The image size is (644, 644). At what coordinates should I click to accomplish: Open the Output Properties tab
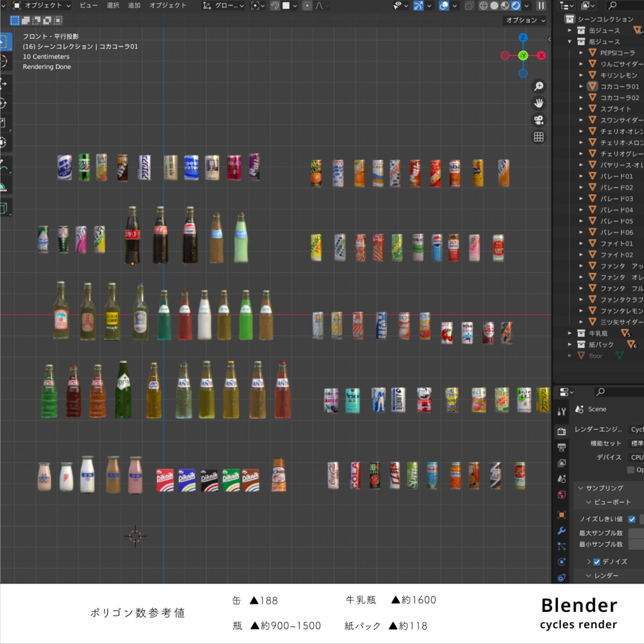562,446
